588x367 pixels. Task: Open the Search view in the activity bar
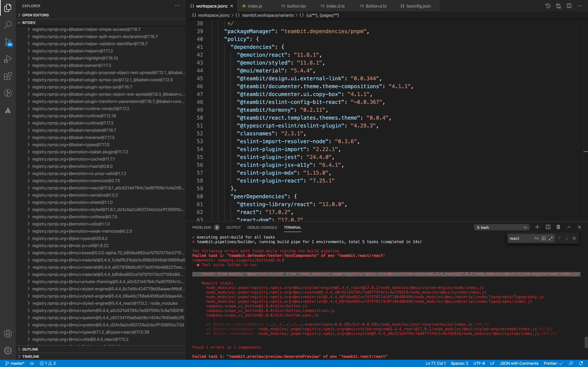pyautogui.click(x=8, y=24)
